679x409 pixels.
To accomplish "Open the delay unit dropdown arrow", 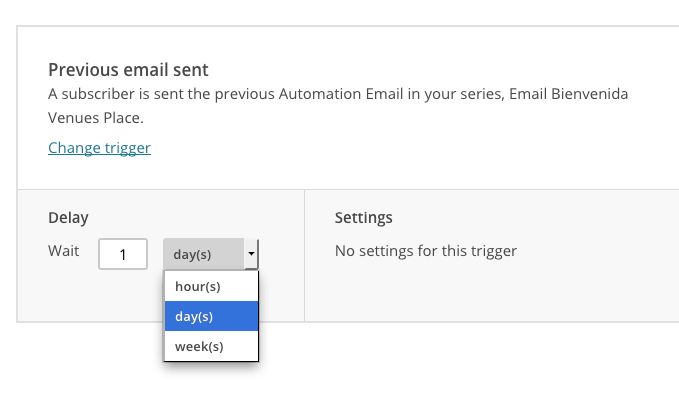I will click(251, 254).
